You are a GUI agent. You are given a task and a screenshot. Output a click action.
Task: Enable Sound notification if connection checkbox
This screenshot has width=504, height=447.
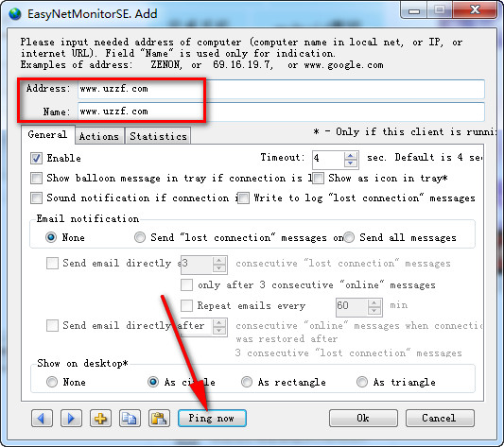pyautogui.click(x=36, y=198)
